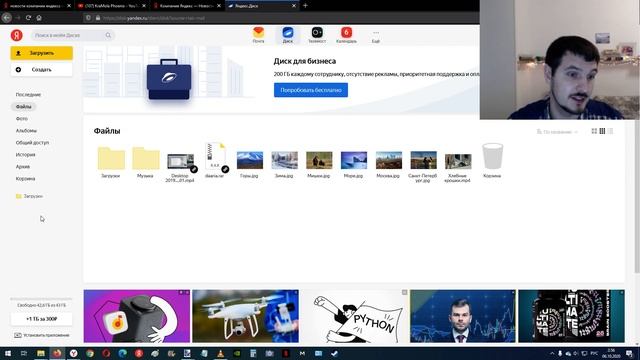Open the man in suit ad banner

pos(463,316)
